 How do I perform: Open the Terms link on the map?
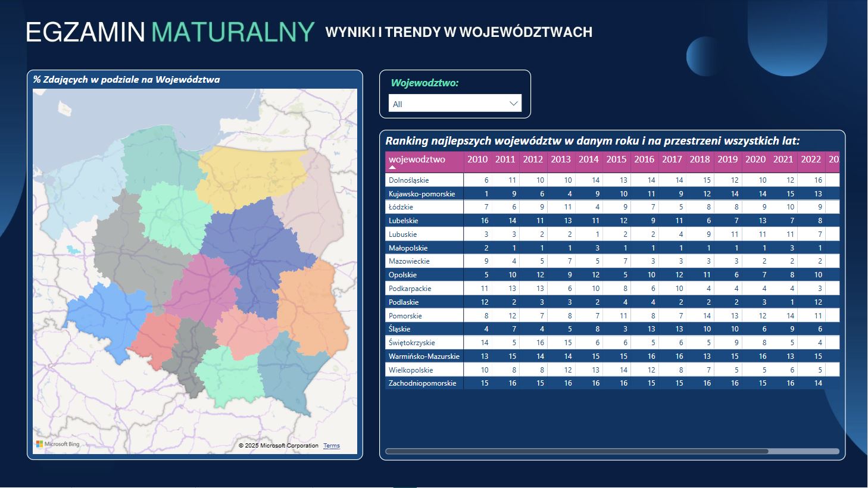332,445
